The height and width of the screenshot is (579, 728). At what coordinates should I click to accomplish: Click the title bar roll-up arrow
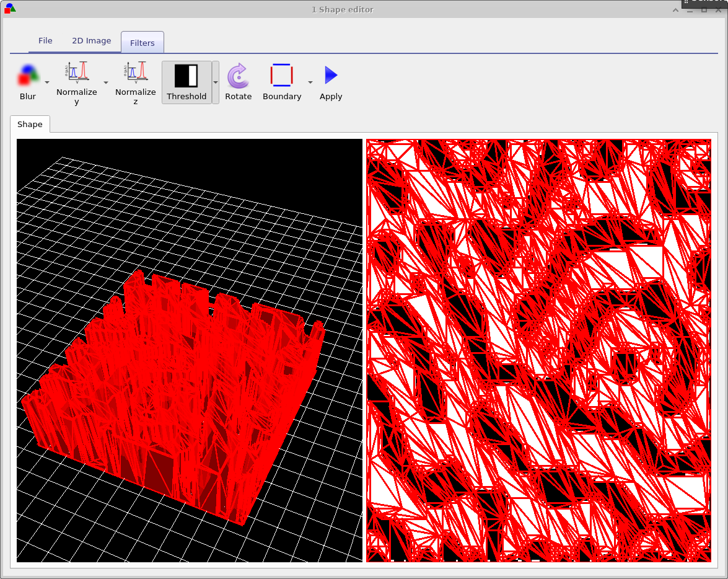[675, 10]
